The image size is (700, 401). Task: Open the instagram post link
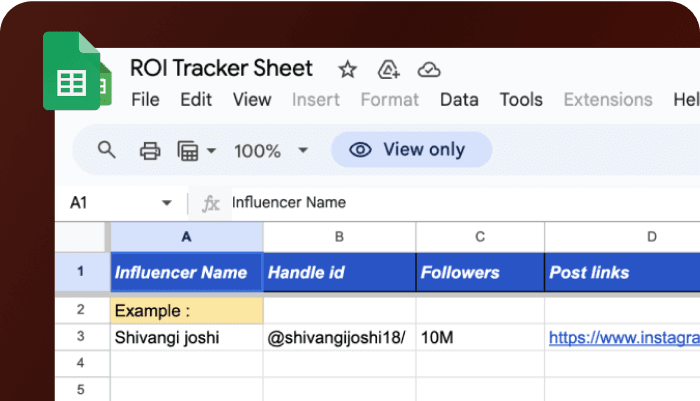[624, 338]
